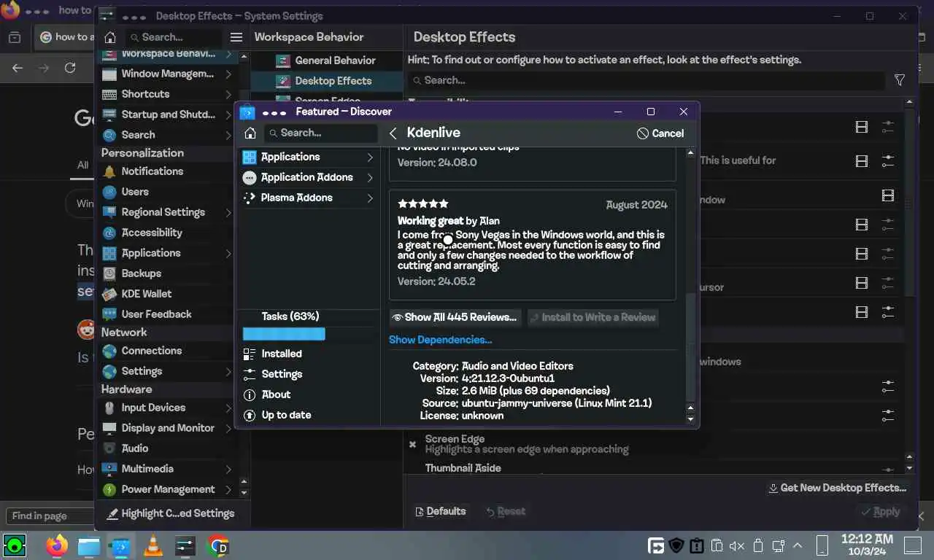
Task: Switch to System Settings via taskbar icon
Action: (x=185, y=545)
